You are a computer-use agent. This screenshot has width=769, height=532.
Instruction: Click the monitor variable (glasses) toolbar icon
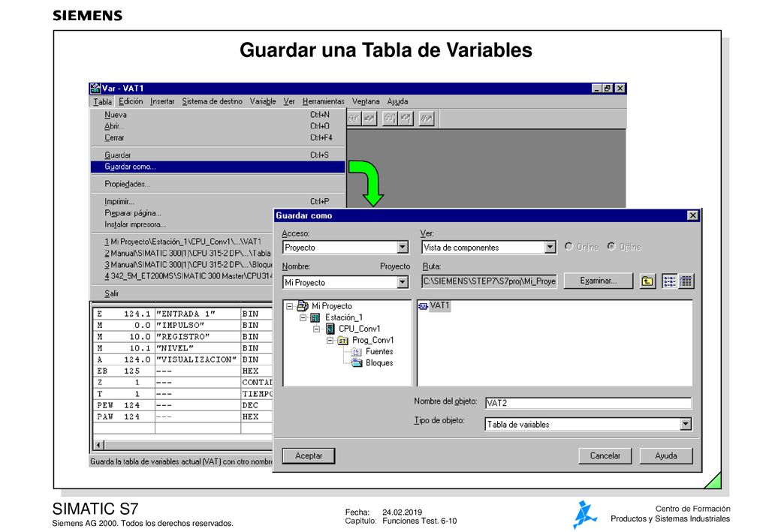[354, 119]
